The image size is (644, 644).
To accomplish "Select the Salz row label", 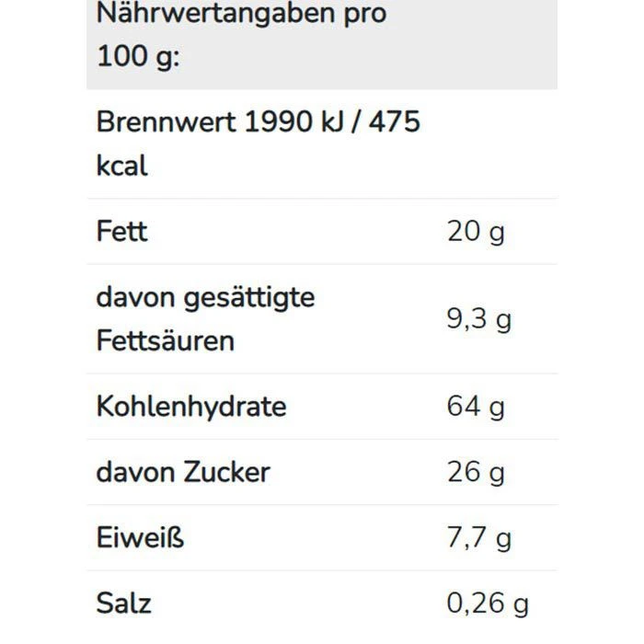I will [x=123, y=604].
